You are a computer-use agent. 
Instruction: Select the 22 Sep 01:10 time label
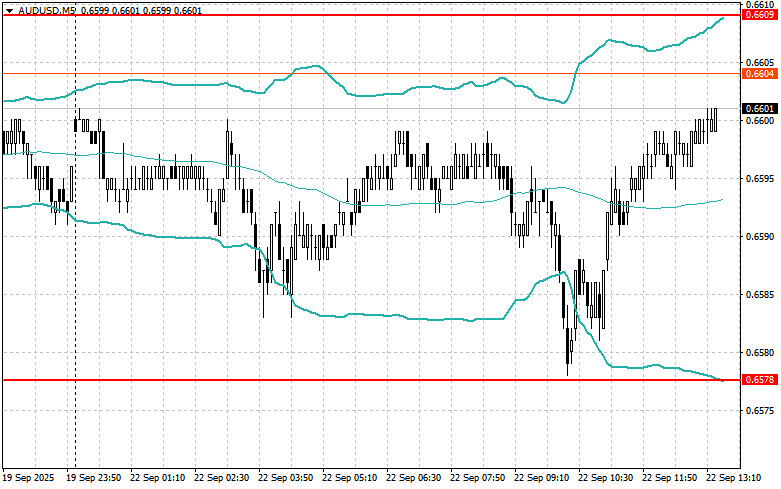157,478
